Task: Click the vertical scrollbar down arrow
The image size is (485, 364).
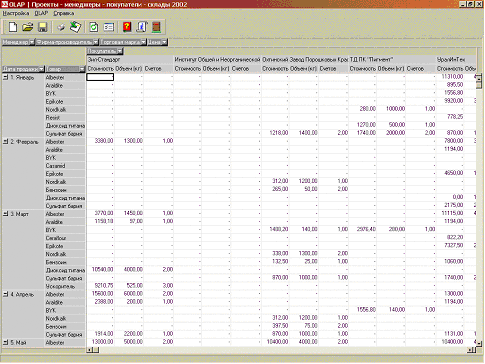Action: tap(479, 343)
